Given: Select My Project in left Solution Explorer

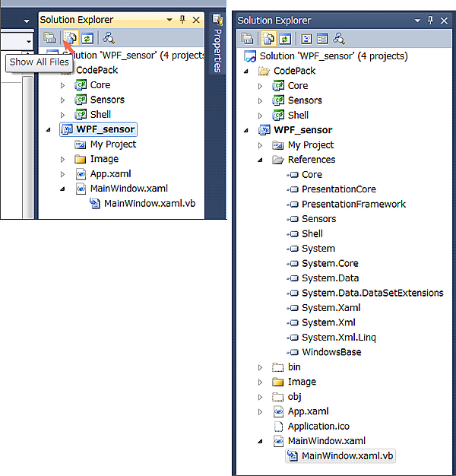Looking at the screenshot, I should click(x=113, y=144).
